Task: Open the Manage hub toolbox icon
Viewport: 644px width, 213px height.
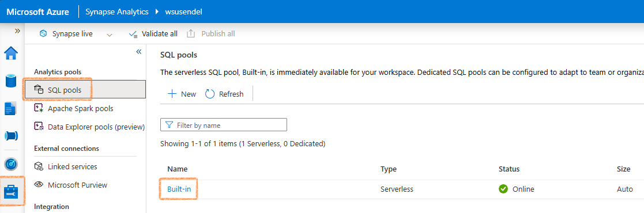Action: point(11,191)
